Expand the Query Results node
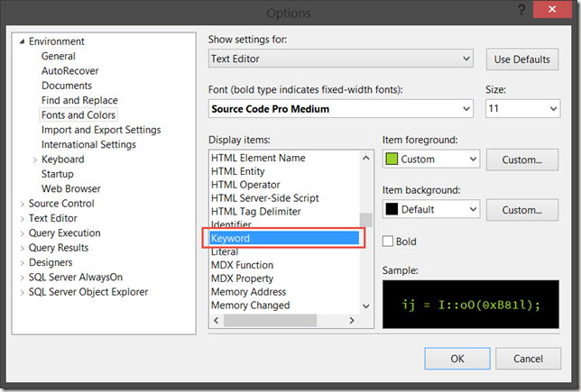This screenshot has height=392, width=581. coord(23,249)
